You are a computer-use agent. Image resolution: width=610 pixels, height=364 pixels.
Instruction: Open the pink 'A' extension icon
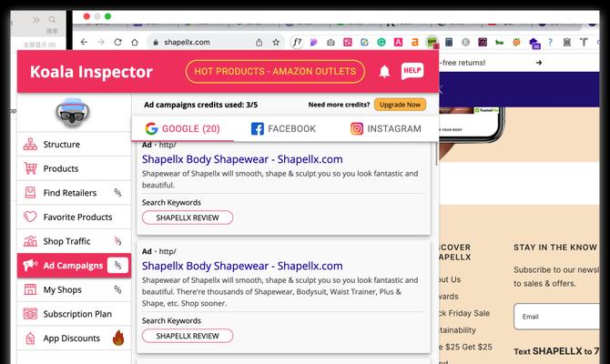tap(398, 42)
